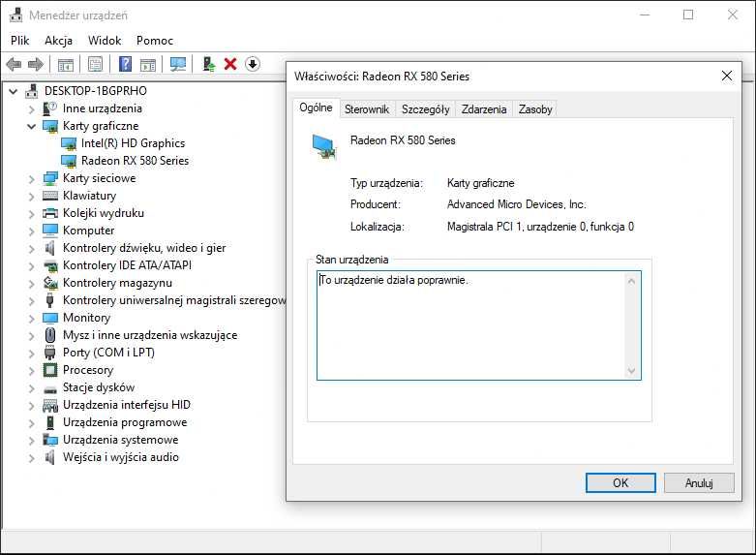Click the Scan for hardware changes monitor icon
The image size is (756, 555).
point(178,64)
